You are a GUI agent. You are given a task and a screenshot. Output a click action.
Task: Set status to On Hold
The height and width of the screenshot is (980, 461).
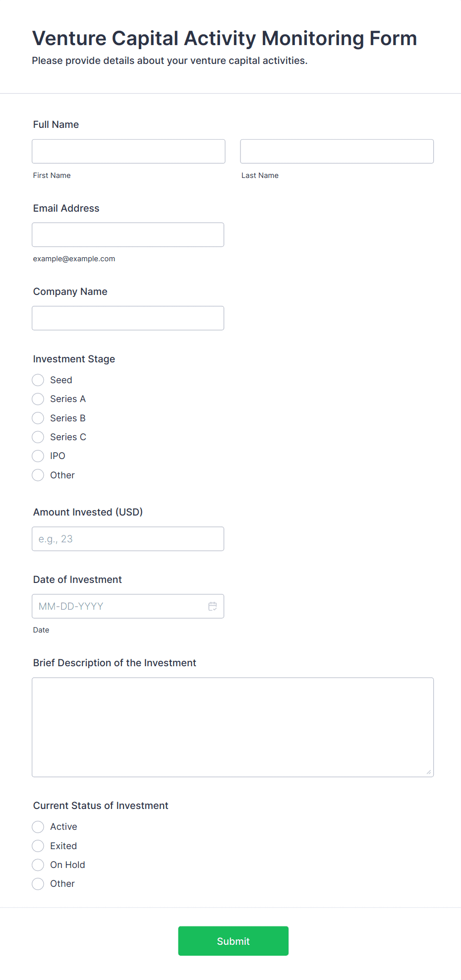[x=38, y=865]
